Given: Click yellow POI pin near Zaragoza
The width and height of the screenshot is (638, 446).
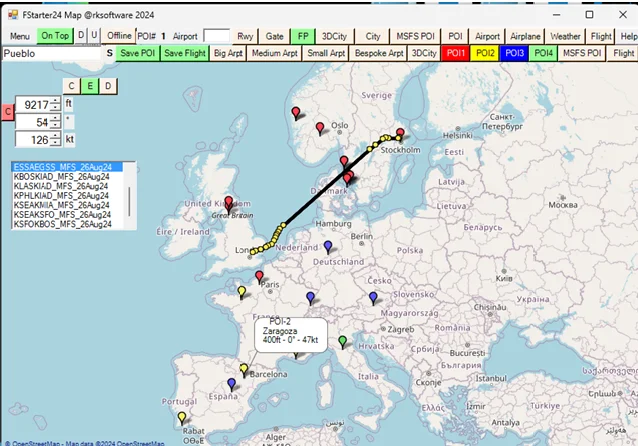Looking at the screenshot, I should [244, 369].
